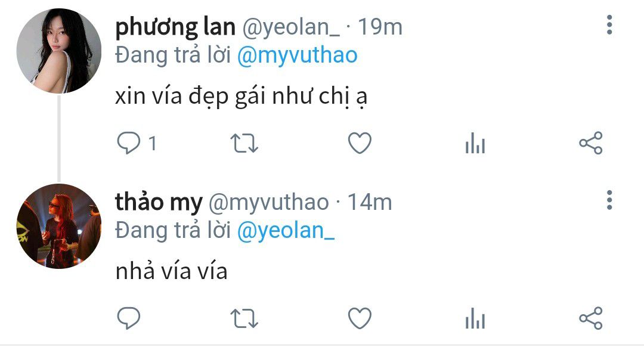This screenshot has width=644, height=350.
Task: View analytics on phương lan's tweet
Action: click(x=475, y=143)
